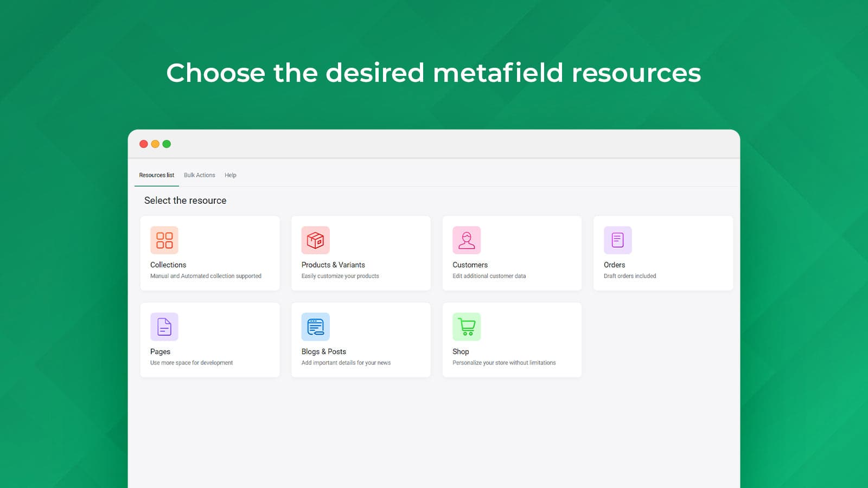Select the Products & Variants resource
868x488 pixels.
pos(361,253)
